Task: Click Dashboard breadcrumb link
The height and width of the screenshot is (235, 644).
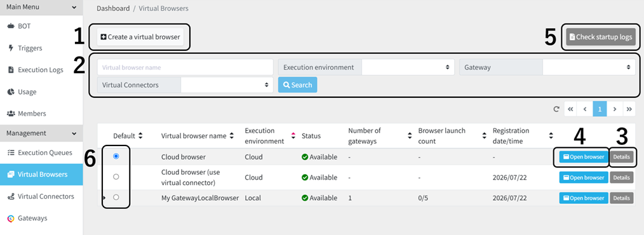Action: coord(113,8)
